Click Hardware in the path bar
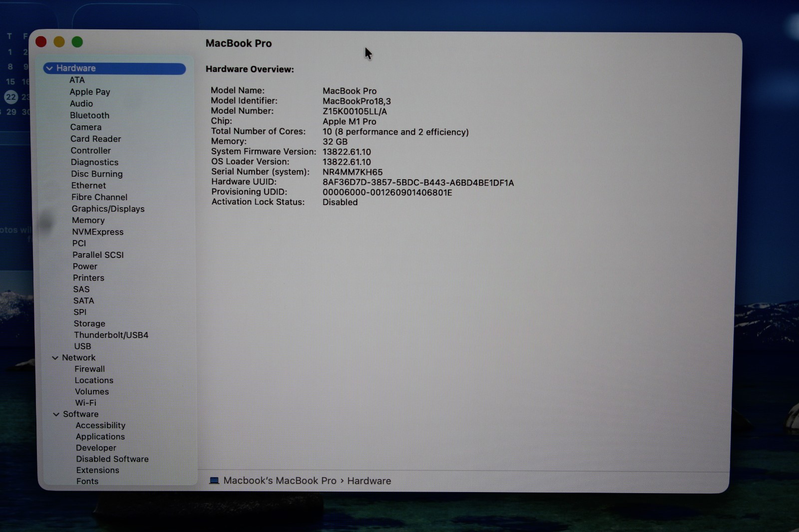This screenshot has width=799, height=532. (x=369, y=481)
